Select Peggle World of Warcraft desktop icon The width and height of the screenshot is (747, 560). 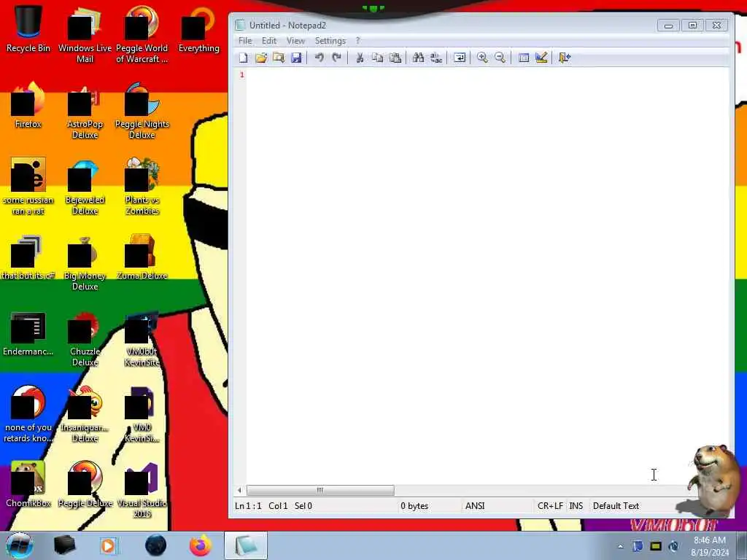click(x=142, y=34)
